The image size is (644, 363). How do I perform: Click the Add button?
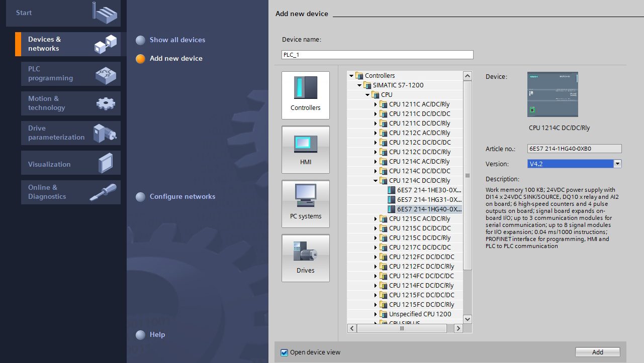598,352
